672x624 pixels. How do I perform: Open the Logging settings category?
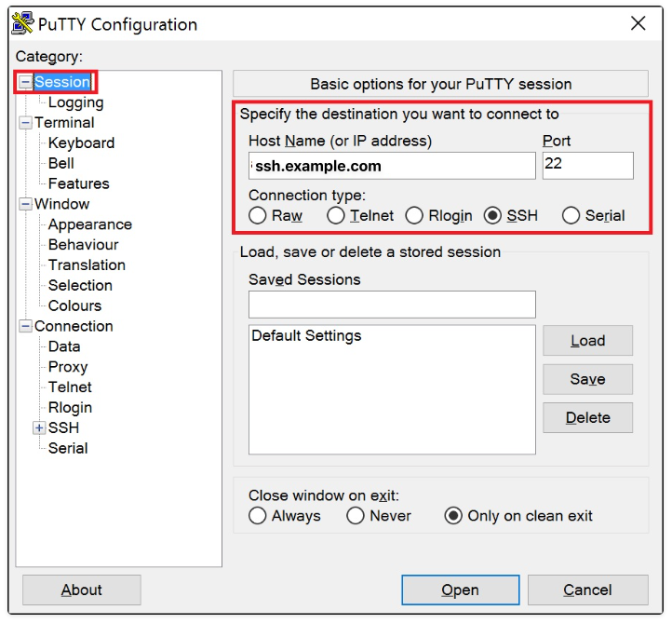pyautogui.click(x=75, y=103)
